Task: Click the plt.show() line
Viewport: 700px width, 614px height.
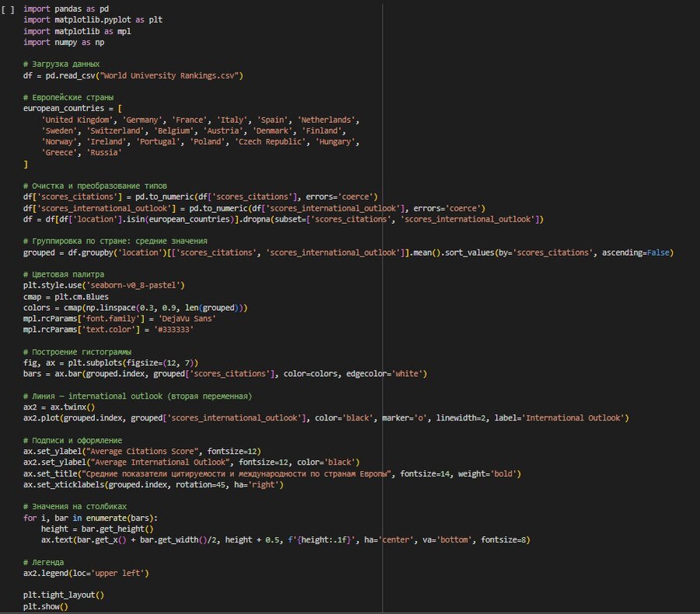Action: (46, 606)
